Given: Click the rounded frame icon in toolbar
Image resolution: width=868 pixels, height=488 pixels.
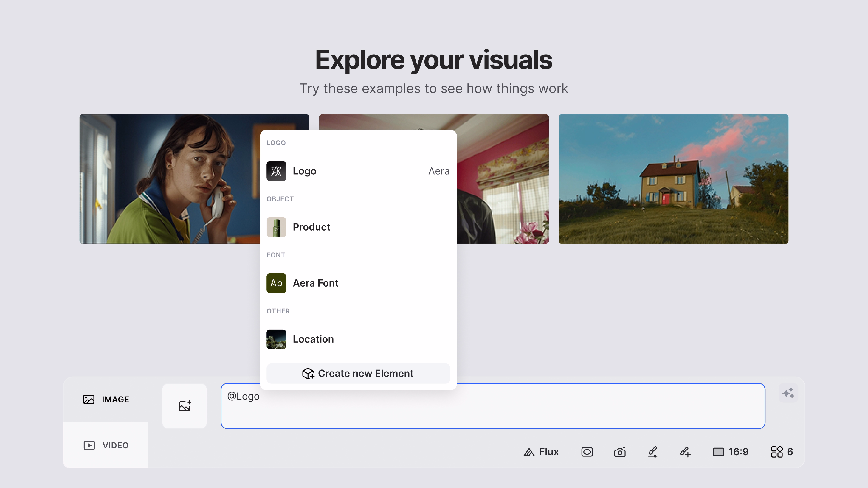Looking at the screenshot, I should [587, 452].
